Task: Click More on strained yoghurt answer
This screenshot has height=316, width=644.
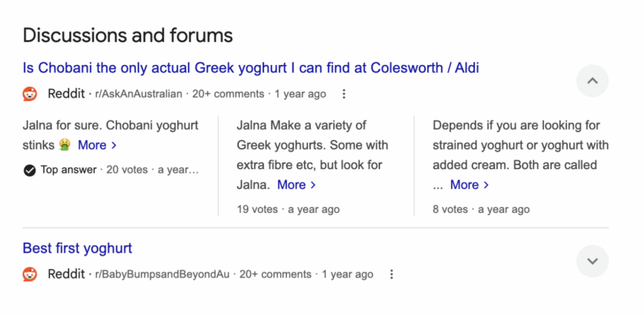Action: pyautogui.click(x=469, y=185)
